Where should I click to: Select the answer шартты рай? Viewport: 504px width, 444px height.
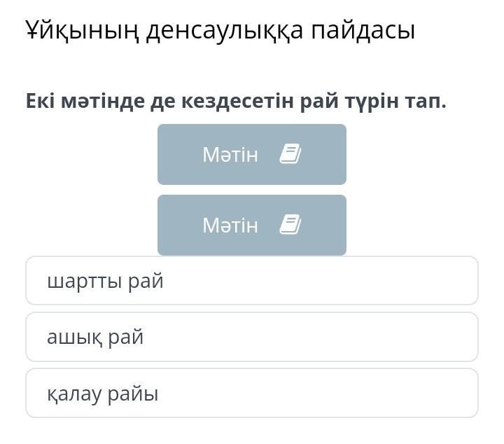(x=252, y=281)
